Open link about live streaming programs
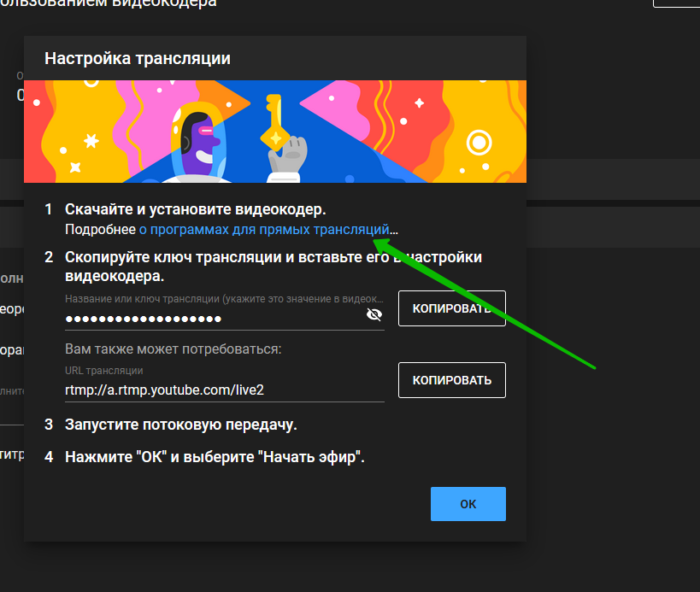Image resolution: width=700 pixels, height=592 pixels. (264, 229)
